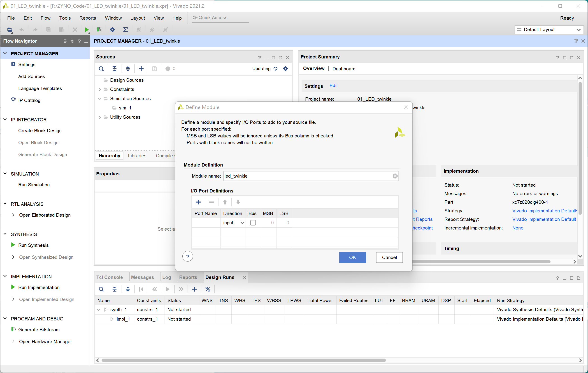
Task: Scroll down in the I/O Port Definitions table
Action: click(238, 202)
